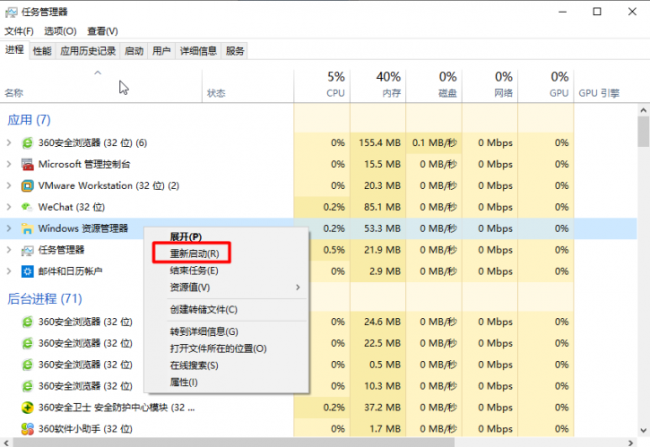Expand the 360安全浏览器 (32 位) (6) group
This screenshot has height=447, width=650.
pyautogui.click(x=9, y=143)
